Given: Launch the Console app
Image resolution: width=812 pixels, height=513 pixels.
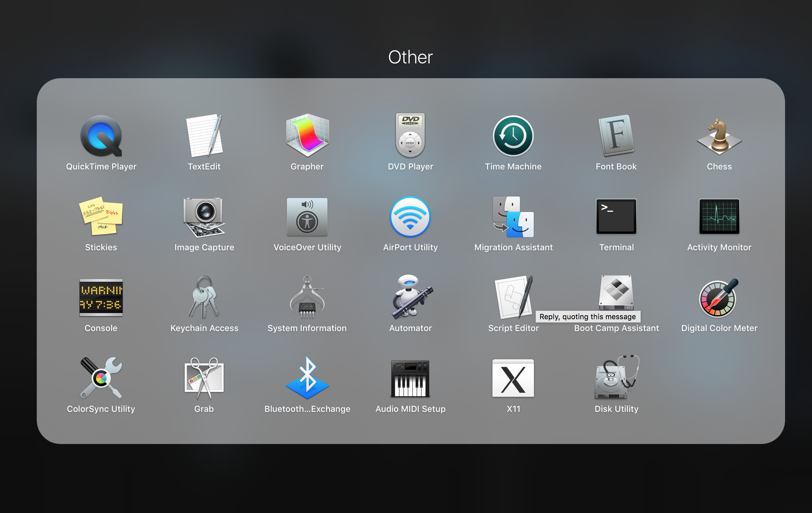Looking at the screenshot, I should click(101, 298).
